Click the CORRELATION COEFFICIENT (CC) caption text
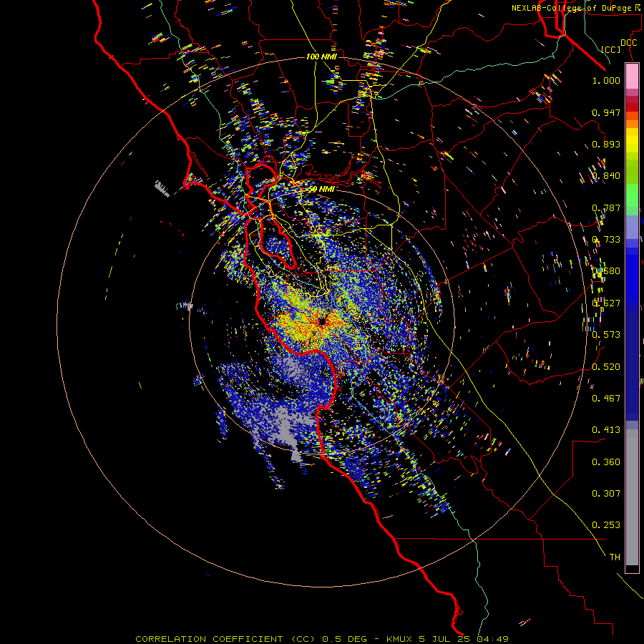The width and height of the screenshot is (644, 644). tap(225, 639)
